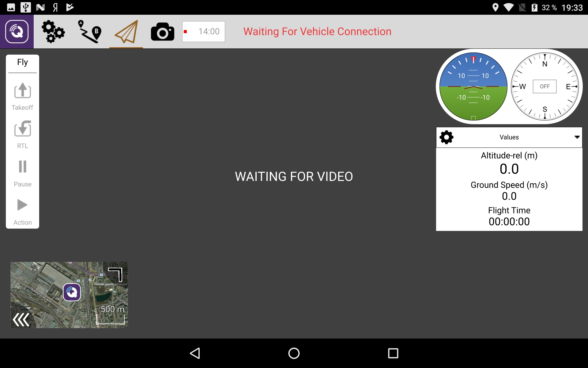
Task: Pause the vehicle mission
Action: (22, 173)
